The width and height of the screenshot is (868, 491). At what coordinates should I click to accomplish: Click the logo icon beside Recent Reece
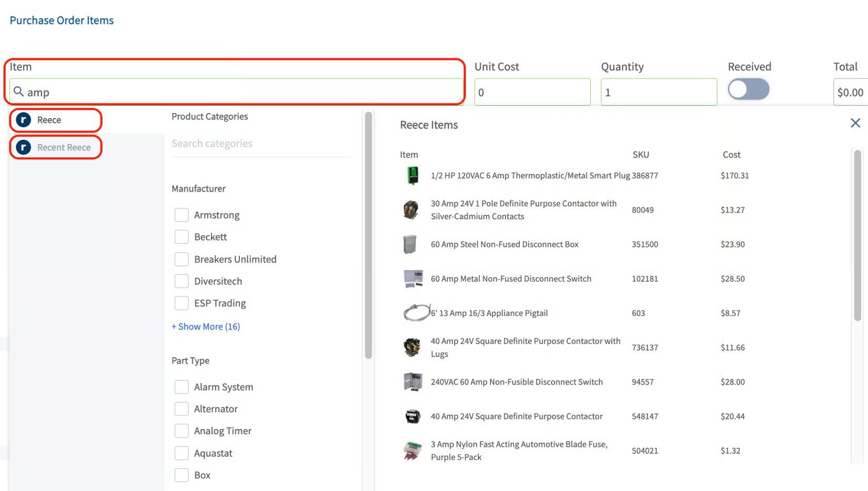(x=23, y=147)
